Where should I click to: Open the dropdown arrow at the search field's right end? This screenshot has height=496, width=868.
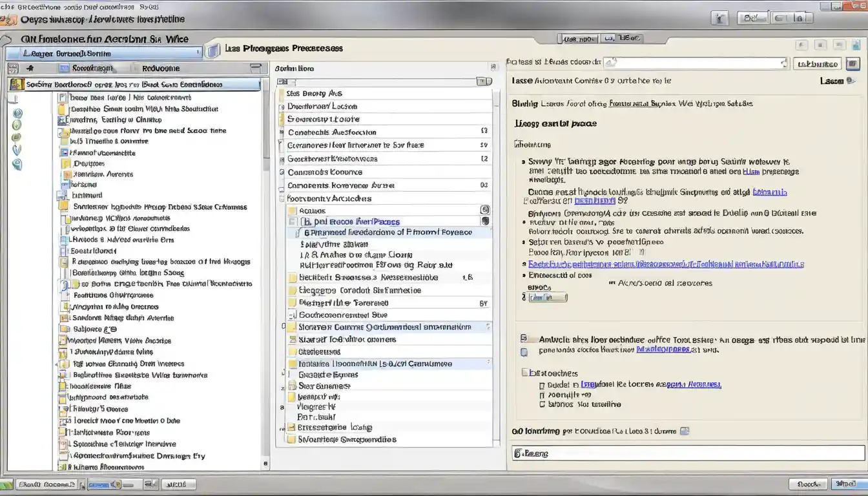click(x=785, y=63)
